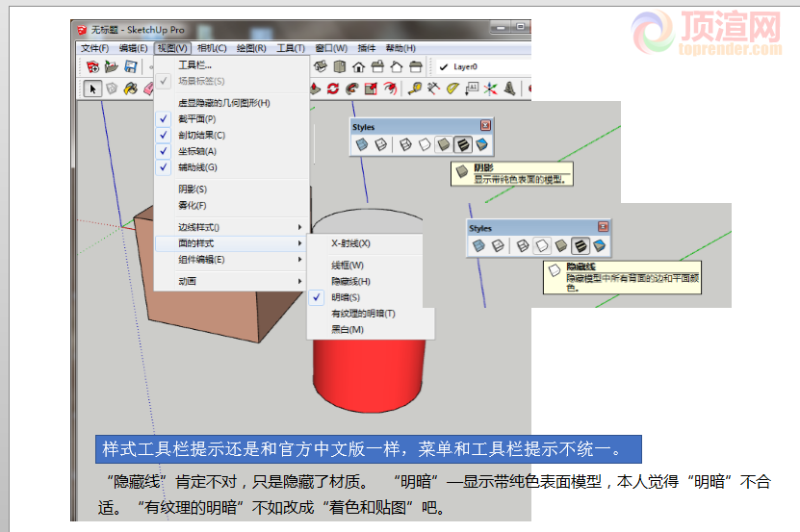800x532 pixels.
Task: Select the Scale tool icon
Action: point(371,89)
